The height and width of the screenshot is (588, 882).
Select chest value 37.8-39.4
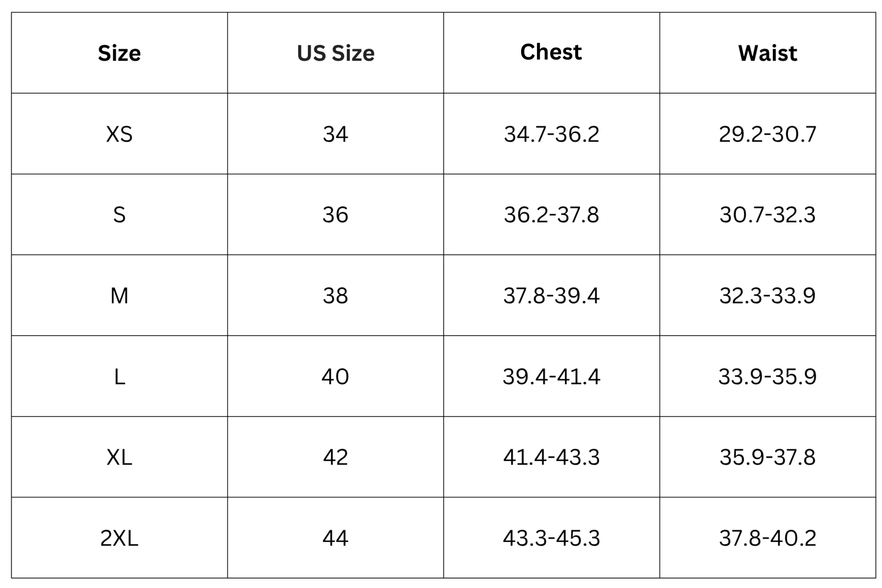551,296
